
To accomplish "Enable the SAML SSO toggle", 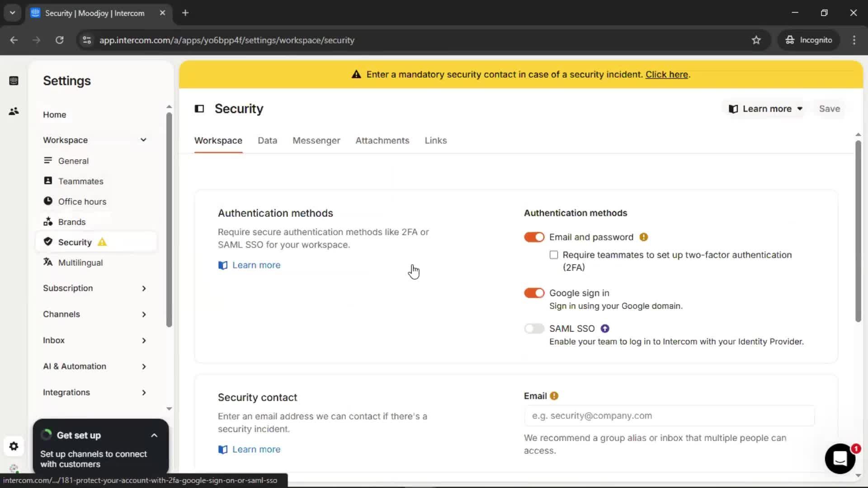I will 534,328.
